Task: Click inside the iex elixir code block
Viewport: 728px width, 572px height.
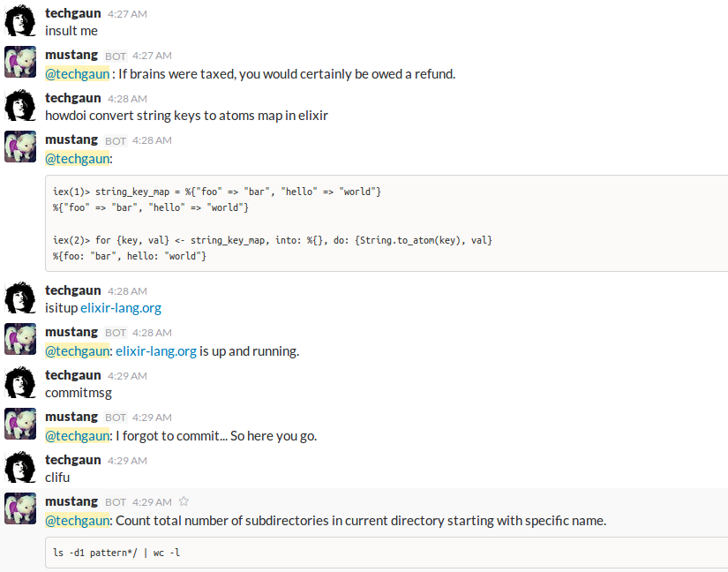Action: [387, 223]
